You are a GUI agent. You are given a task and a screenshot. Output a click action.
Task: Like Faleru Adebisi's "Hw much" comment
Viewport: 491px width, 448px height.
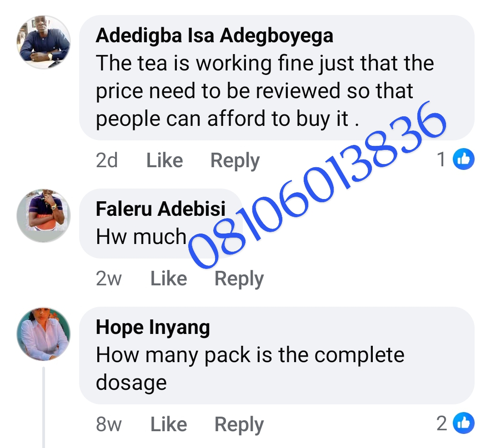[169, 279]
